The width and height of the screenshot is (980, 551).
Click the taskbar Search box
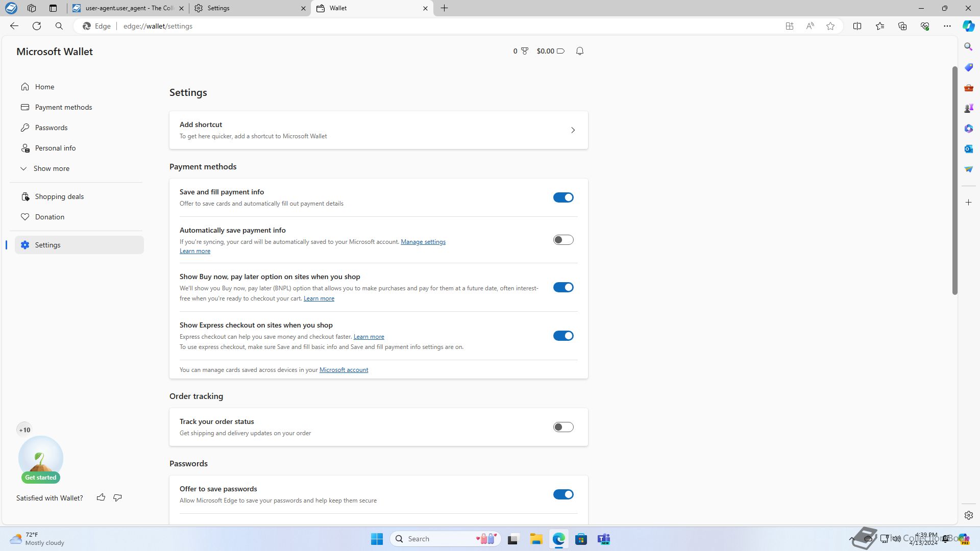[x=445, y=539]
